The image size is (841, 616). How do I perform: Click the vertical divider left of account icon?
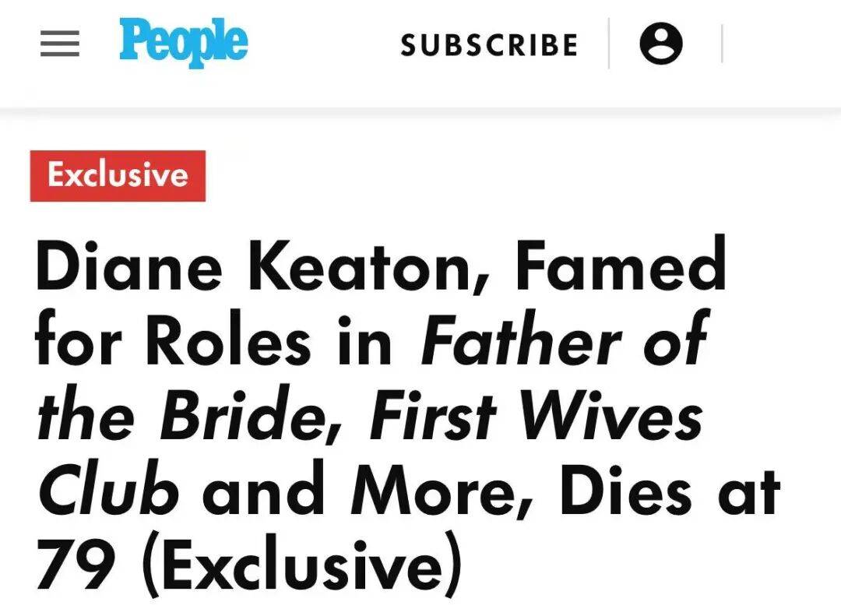(608, 44)
